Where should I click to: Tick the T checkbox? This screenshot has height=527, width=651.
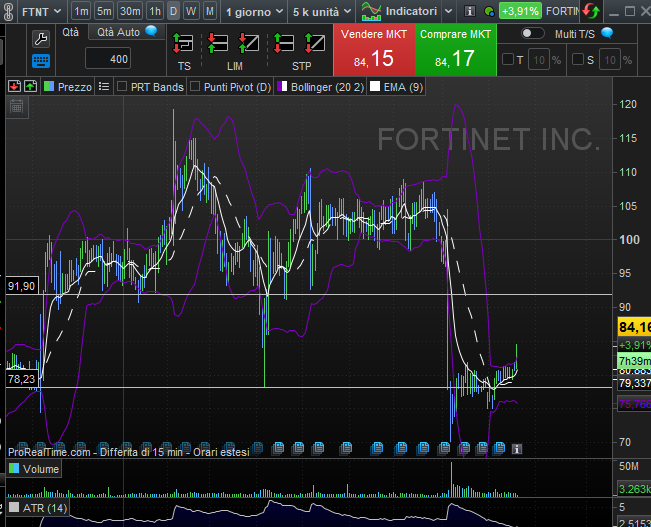click(x=507, y=60)
